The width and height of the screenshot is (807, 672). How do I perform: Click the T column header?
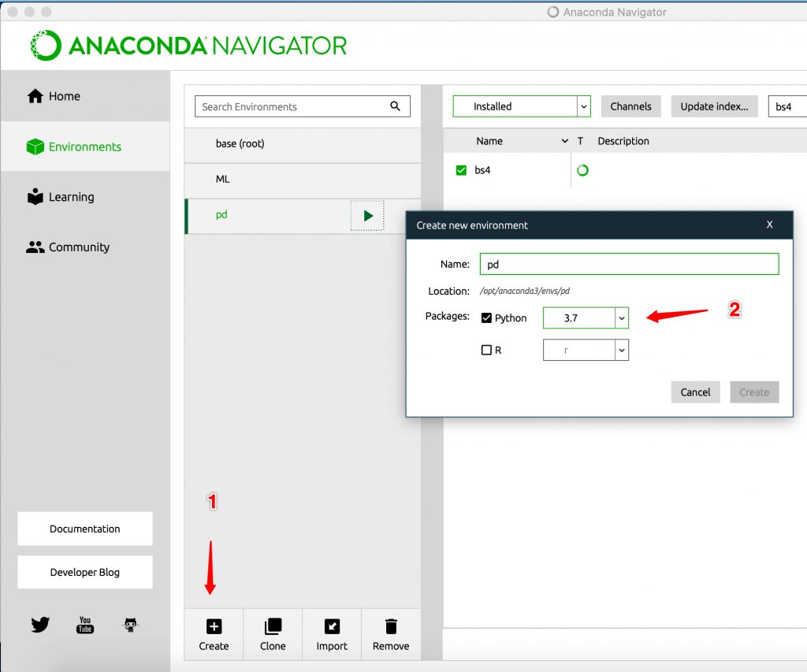tap(580, 141)
